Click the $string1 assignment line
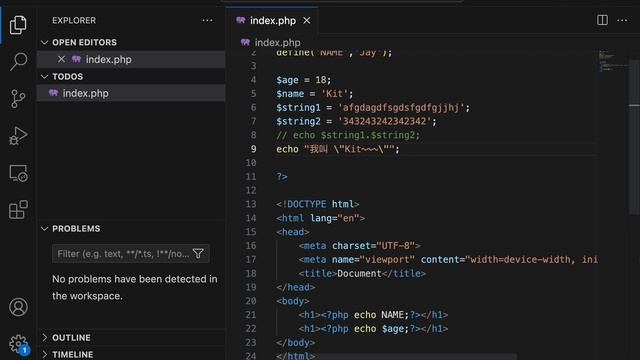 [x=373, y=108]
